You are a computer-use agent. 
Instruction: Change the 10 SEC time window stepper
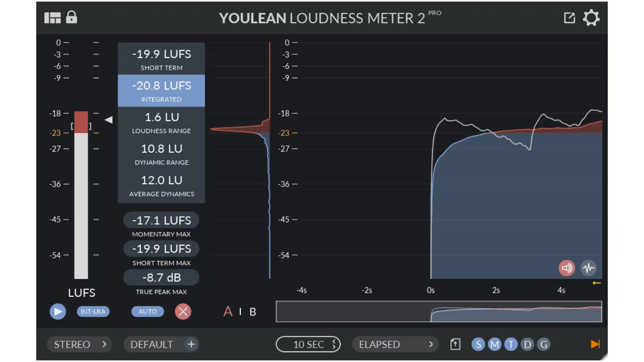tap(308, 344)
